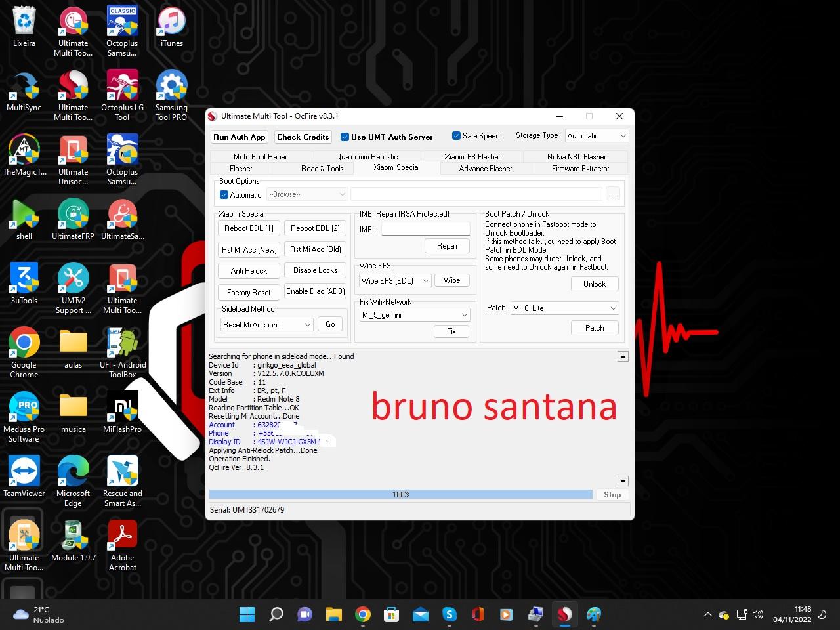Launch iTunes from the desktop

[x=172, y=27]
